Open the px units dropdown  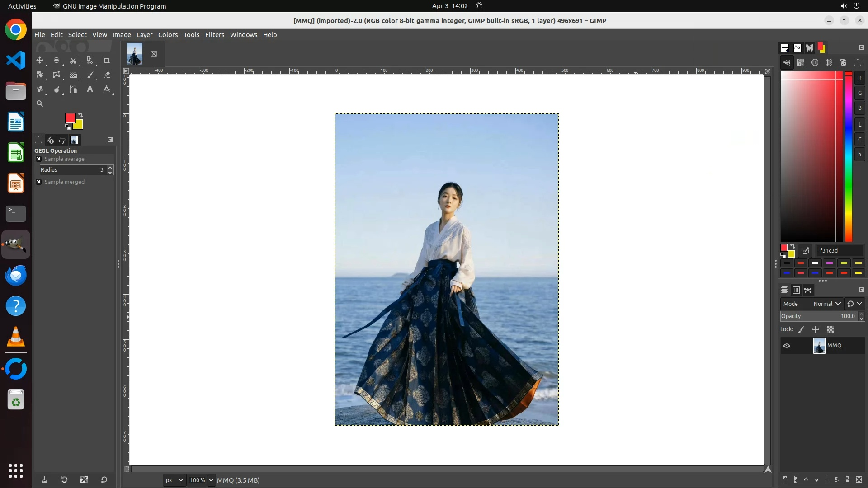[175, 480]
